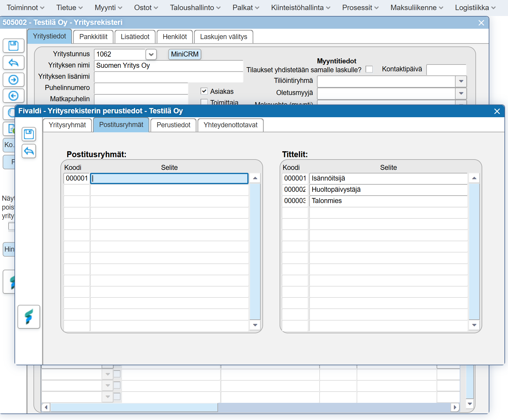Click the undo arrow icon in the Perustiedot dialog
Image resolution: width=508 pixels, height=420 pixels.
29,151
